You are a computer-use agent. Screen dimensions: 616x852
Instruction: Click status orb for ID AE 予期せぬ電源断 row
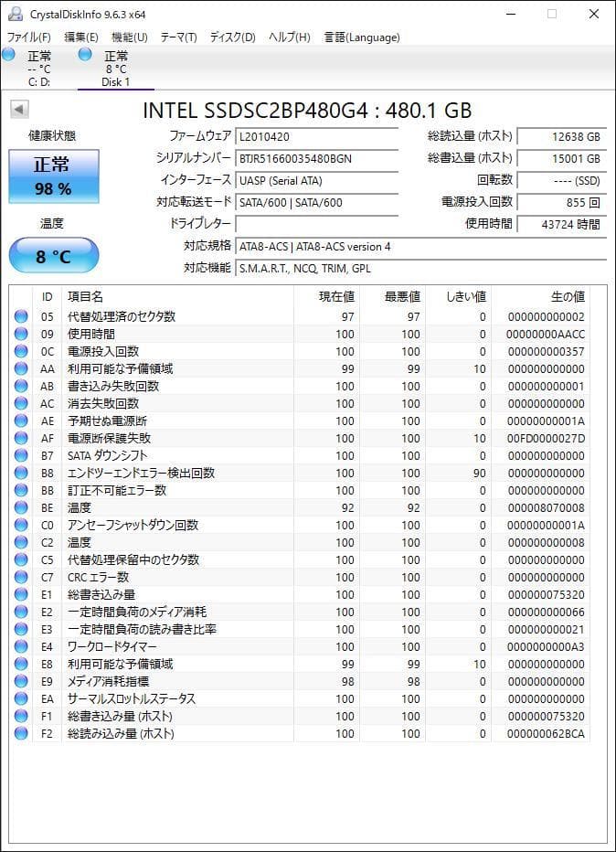[x=21, y=421]
